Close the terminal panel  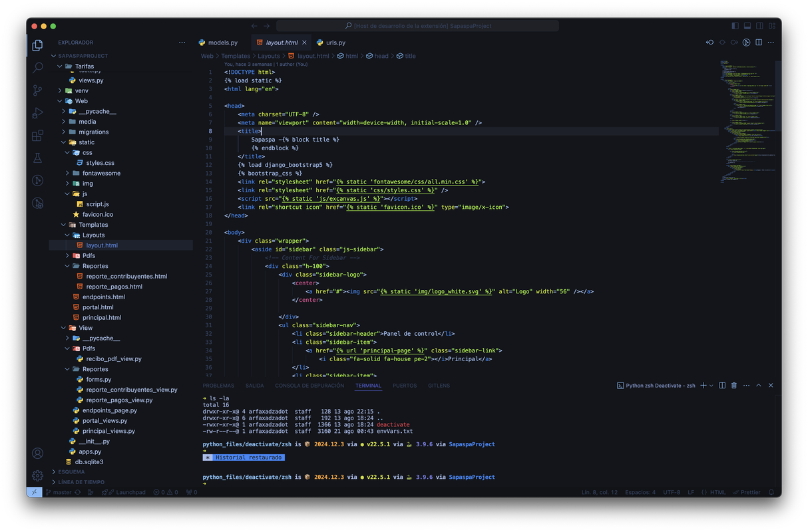[x=771, y=386]
